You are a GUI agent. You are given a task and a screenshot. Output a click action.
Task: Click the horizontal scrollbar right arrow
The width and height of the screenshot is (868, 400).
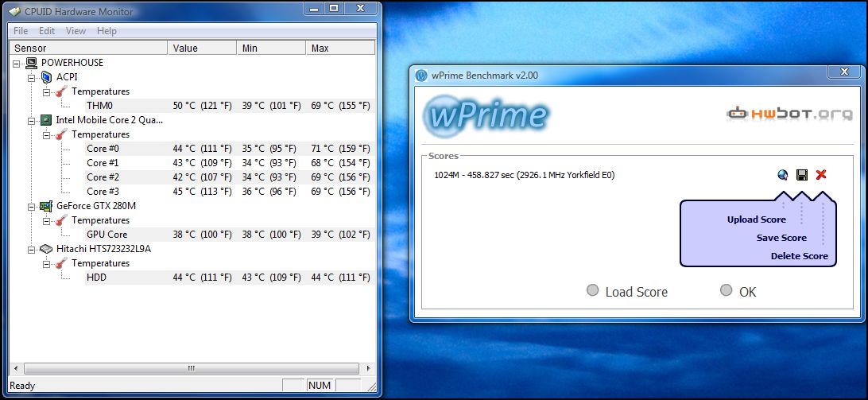pos(369,368)
